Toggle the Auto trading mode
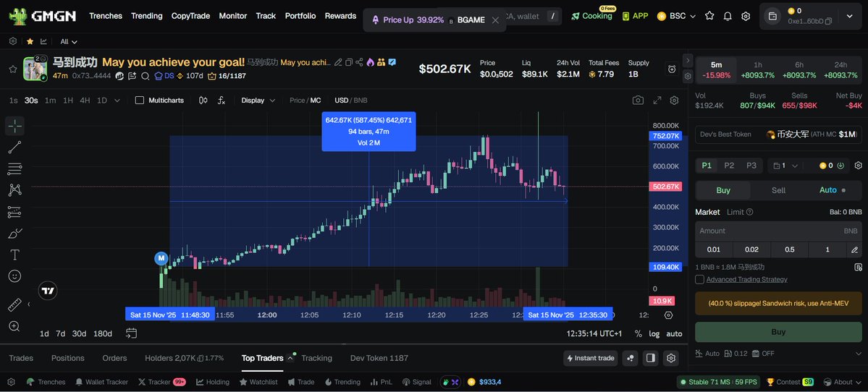Image resolution: width=868 pixels, height=392 pixels. click(x=834, y=189)
